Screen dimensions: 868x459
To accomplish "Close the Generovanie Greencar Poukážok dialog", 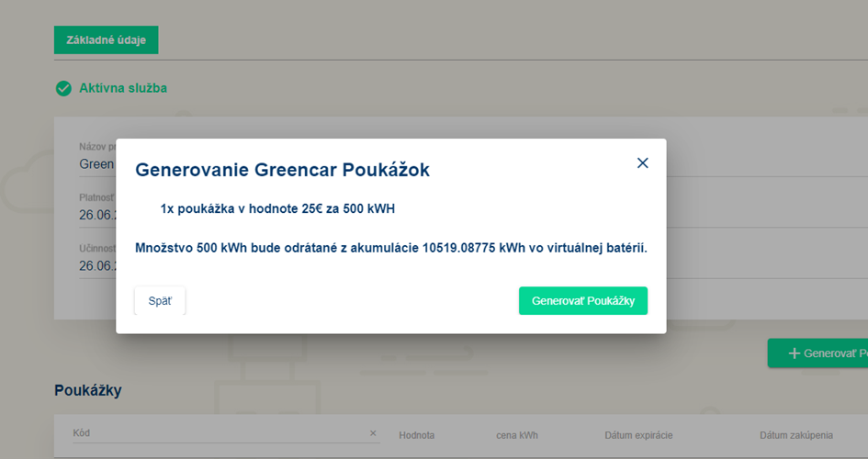I will pyautogui.click(x=642, y=163).
